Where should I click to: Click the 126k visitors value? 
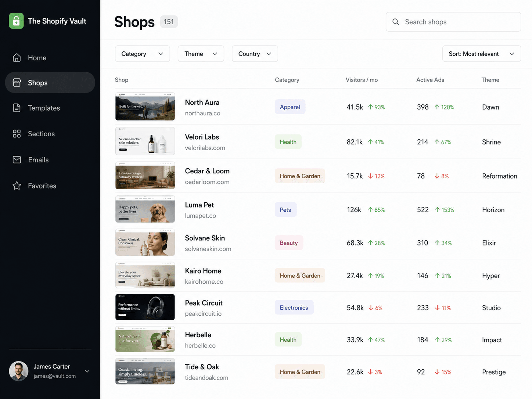point(354,210)
